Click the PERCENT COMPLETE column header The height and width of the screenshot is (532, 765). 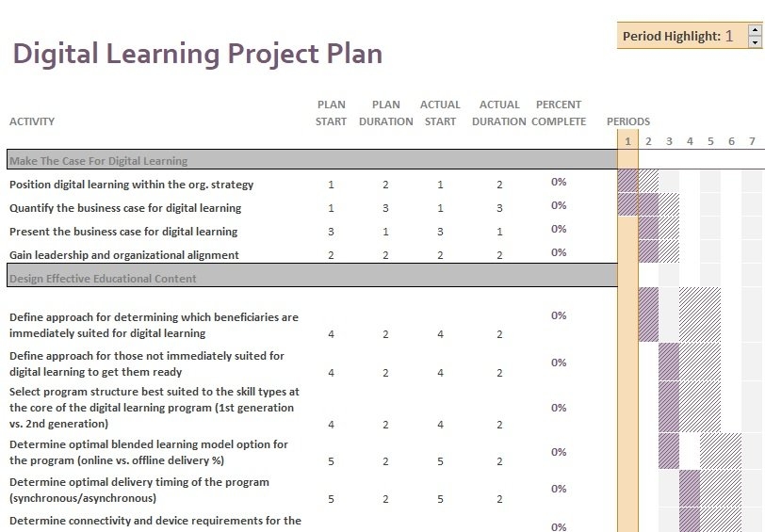click(x=559, y=113)
